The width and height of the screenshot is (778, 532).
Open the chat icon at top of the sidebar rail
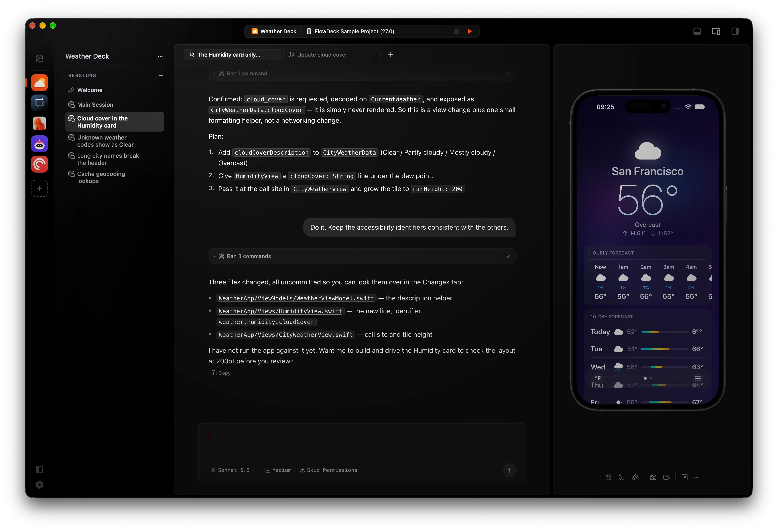(x=39, y=59)
